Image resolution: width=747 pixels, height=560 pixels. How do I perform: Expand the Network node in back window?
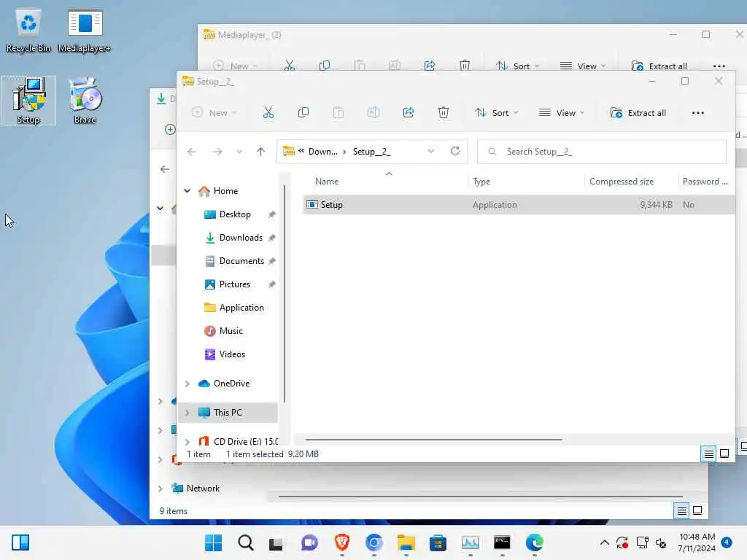(160, 489)
